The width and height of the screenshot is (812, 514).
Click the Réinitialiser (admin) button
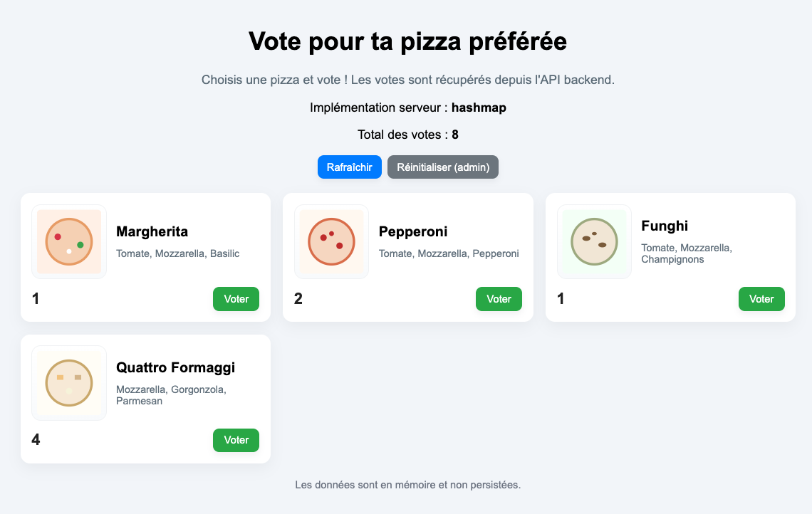tap(443, 167)
